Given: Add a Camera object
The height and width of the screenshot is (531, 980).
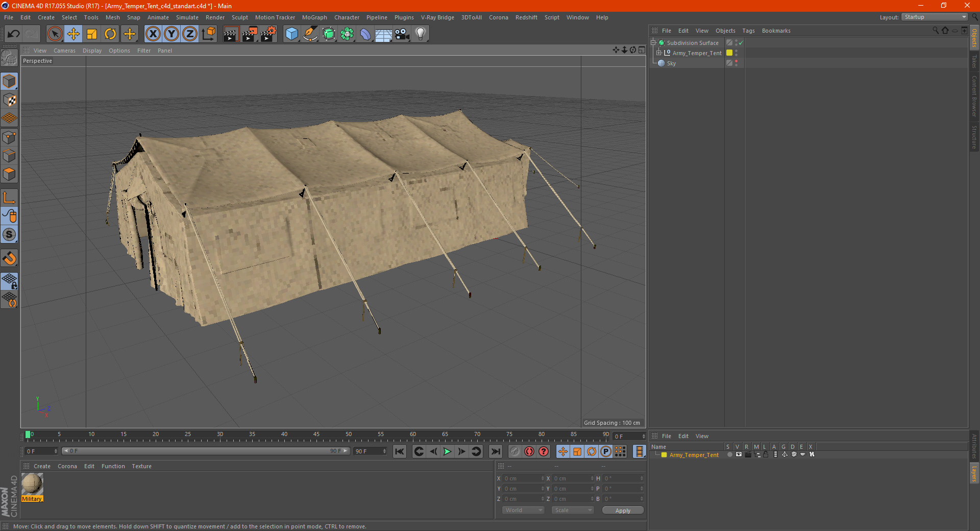Looking at the screenshot, I should click(402, 34).
